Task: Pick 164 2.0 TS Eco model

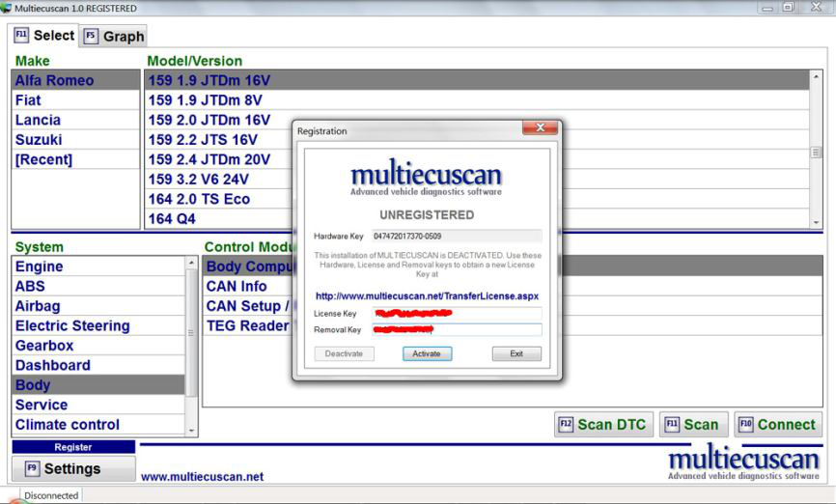Action: [199, 199]
